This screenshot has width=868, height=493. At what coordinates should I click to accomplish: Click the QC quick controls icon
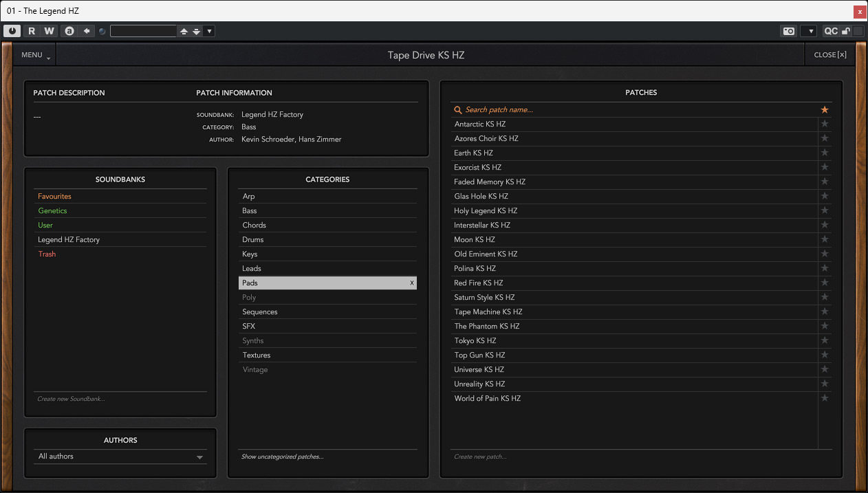pos(831,31)
